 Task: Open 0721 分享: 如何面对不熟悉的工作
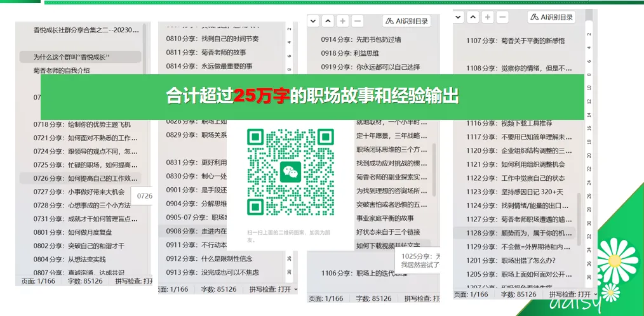pyautogui.click(x=86, y=138)
